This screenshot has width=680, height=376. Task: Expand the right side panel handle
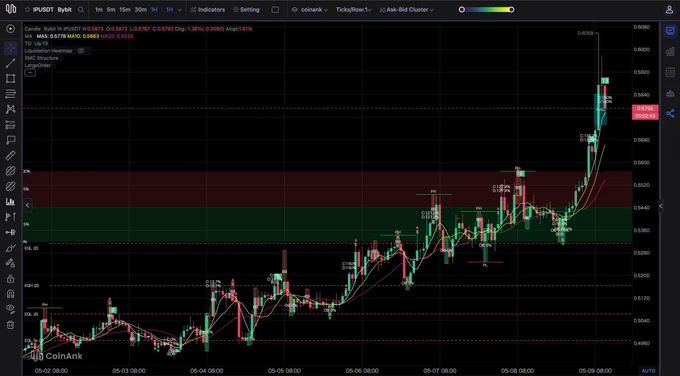(661, 206)
